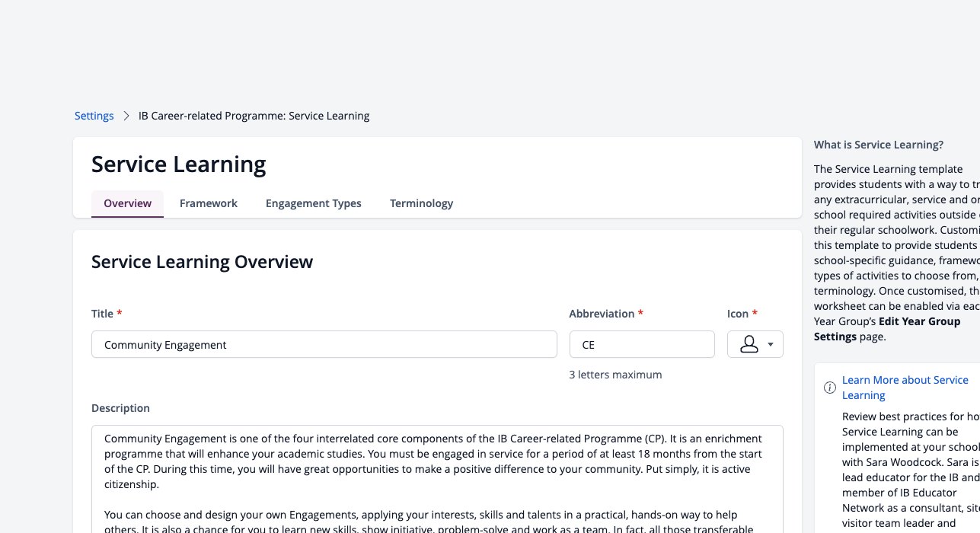Switch to the Framework tab
Screen dimensions: 980x533
pos(209,203)
